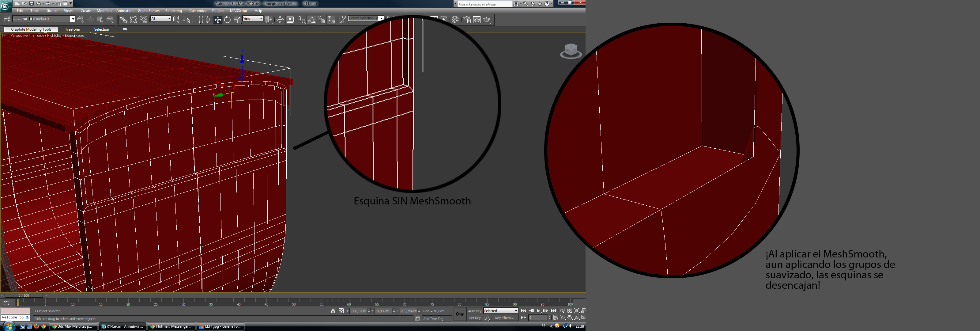Open the reference coordinate View dropdown

pyautogui.click(x=253, y=19)
